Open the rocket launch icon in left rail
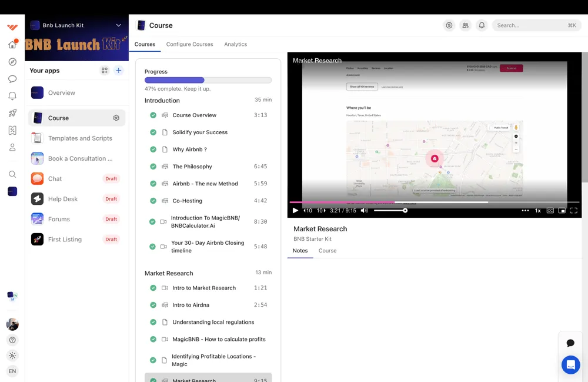This screenshot has width=588, height=382. (x=12, y=113)
